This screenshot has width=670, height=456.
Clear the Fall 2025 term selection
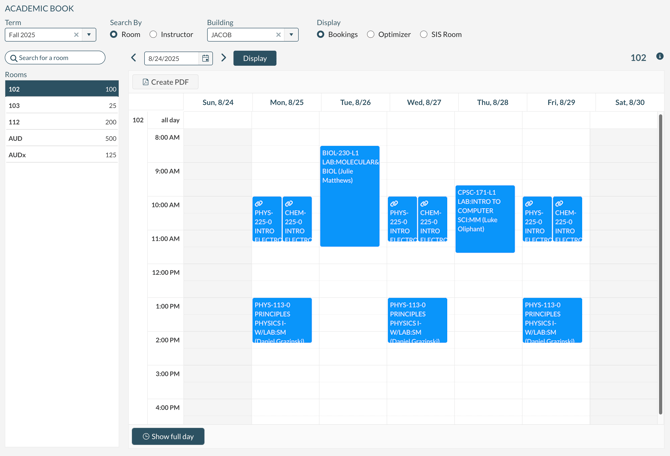pyautogui.click(x=76, y=35)
